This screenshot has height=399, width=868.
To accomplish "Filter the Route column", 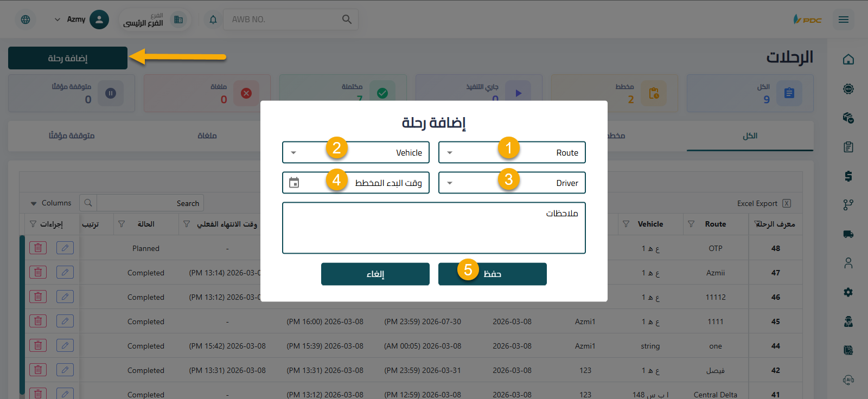I will tap(691, 224).
